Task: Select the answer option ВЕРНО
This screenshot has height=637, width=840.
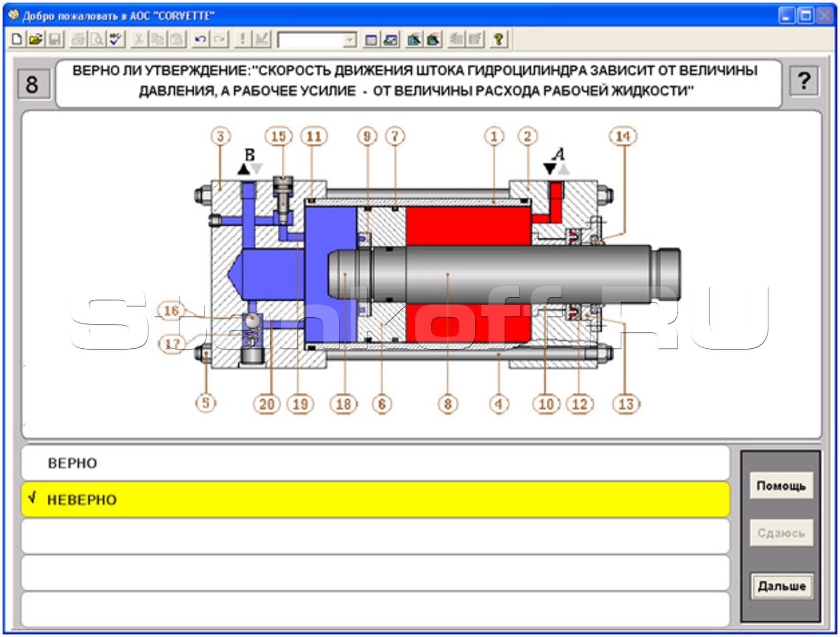Action: point(375,463)
